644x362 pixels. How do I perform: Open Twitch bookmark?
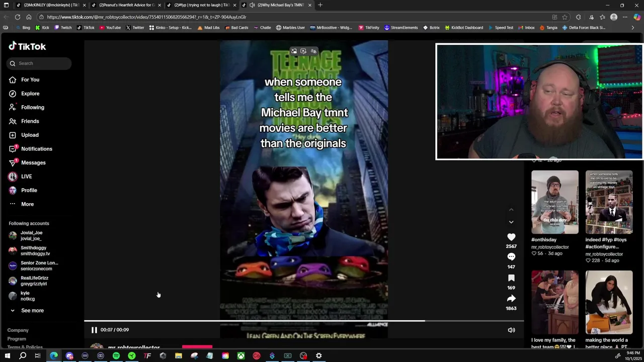tap(63, 28)
